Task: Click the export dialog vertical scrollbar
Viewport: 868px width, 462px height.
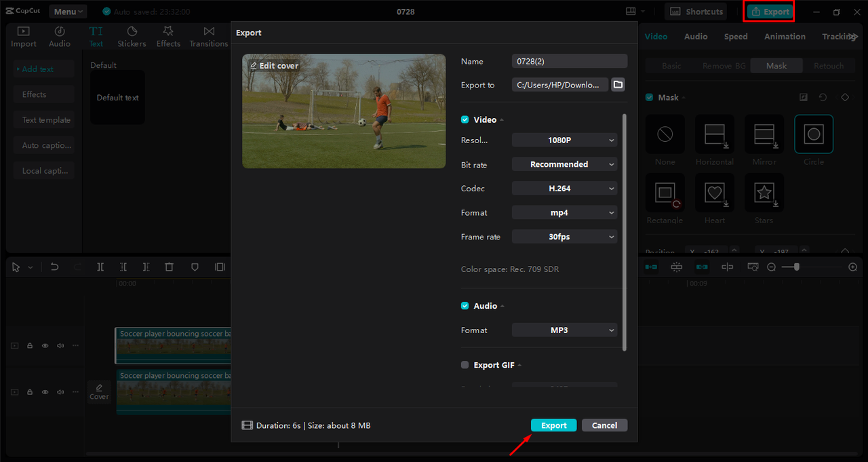Action: (x=625, y=232)
